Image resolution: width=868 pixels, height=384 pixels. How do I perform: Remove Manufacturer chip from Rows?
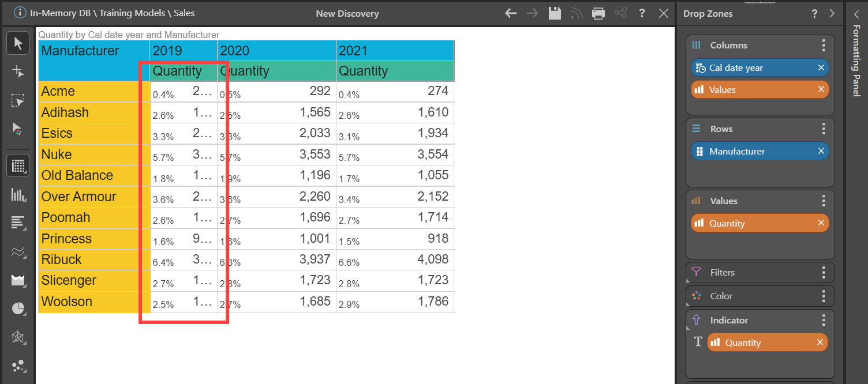point(821,151)
